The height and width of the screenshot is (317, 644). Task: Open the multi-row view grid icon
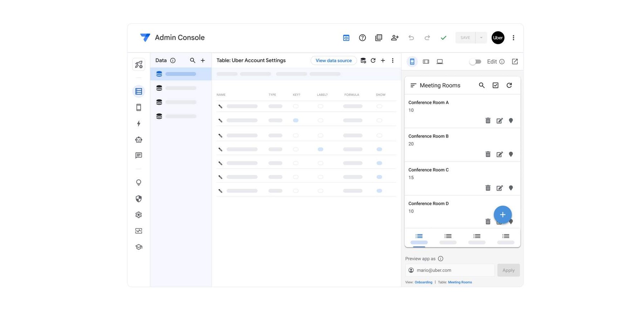pyautogui.click(x=379, y=38)
